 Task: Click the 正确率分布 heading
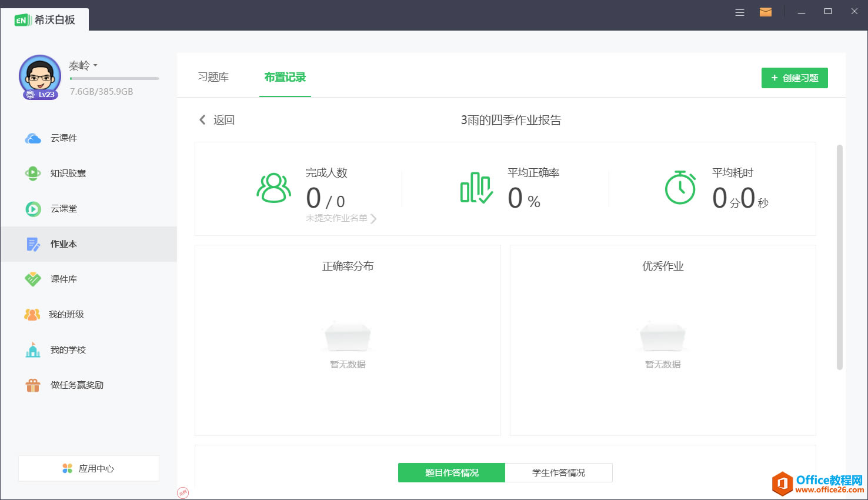coord(348,266)
